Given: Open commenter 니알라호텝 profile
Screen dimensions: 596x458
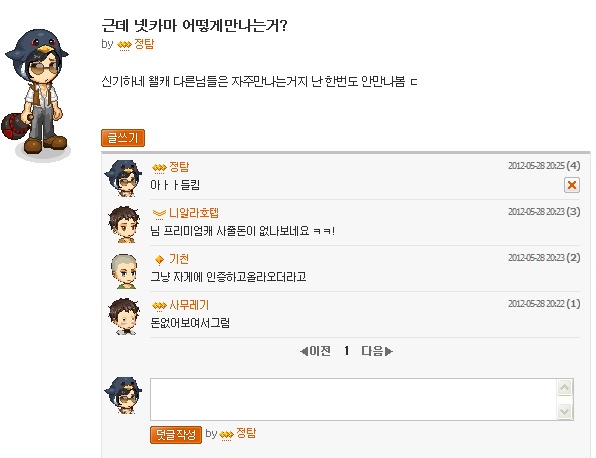Looking at the screenshot, I should point(194,213).
